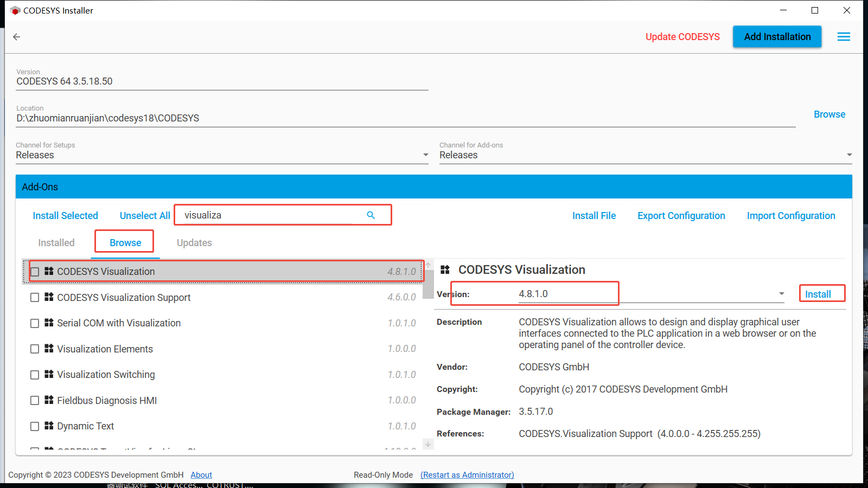Click package icon beside Dynamic Text
The width and height of the screenshot is (868, 488).
pyautogui.click(x=49, y=426)
